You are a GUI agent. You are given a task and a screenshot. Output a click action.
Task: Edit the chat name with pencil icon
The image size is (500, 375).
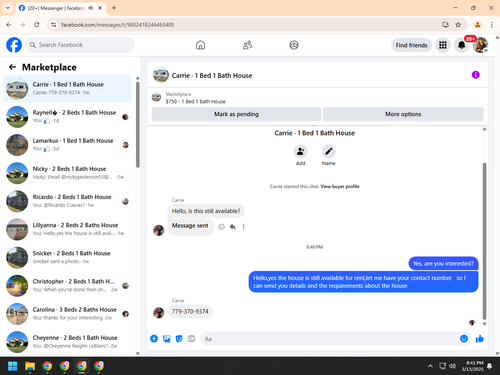click(329, 151)
